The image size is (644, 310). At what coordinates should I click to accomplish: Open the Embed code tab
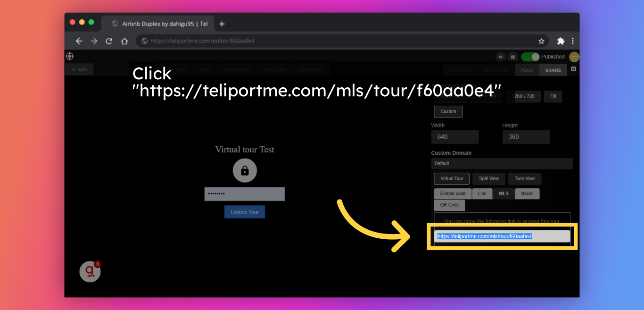tap(453, 193)
